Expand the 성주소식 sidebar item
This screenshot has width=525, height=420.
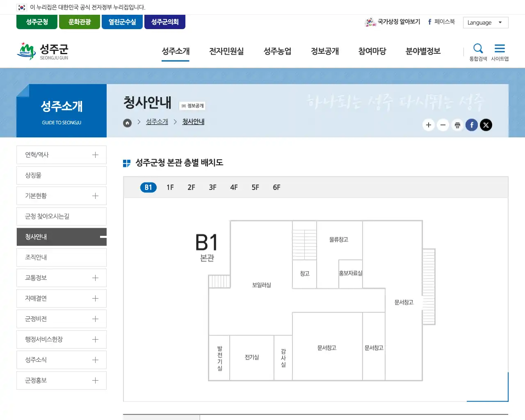95,360
